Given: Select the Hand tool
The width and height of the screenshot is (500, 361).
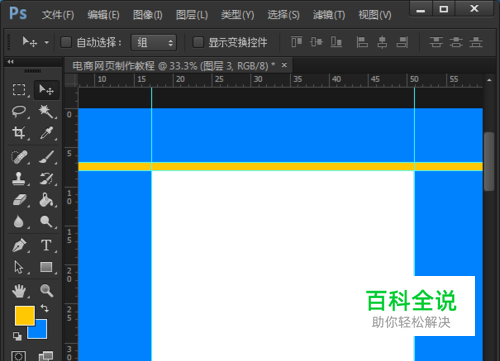Looking at the screenshot, I should click(x=19, y=291).
